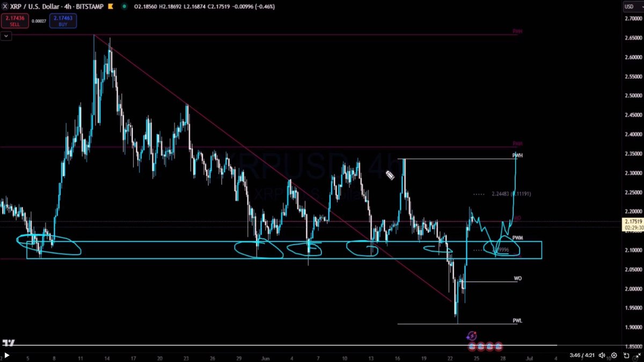Click the 3:46 / 4:21 timestamp
This screenshot has width=644, height=362.
pos(581,355)
